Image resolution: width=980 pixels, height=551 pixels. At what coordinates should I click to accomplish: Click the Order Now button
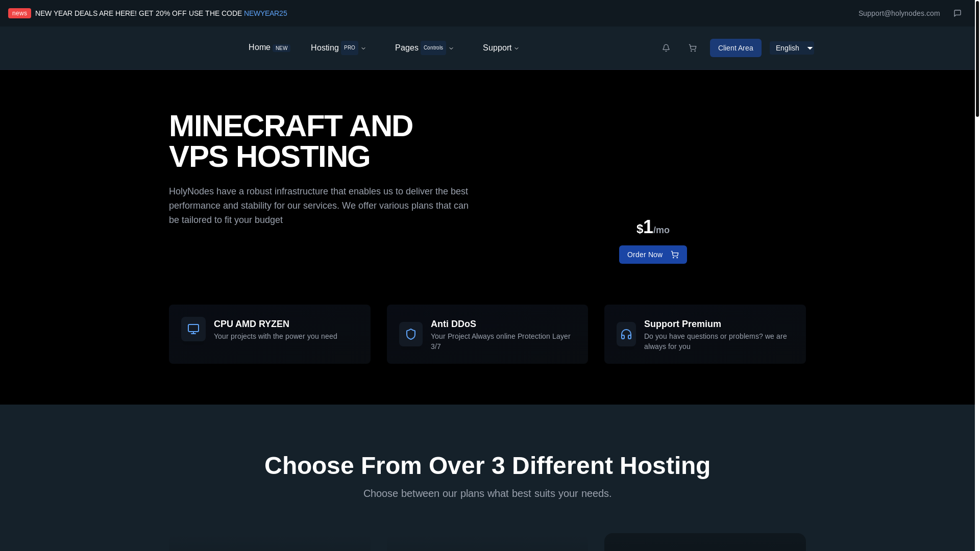point(653,255)
